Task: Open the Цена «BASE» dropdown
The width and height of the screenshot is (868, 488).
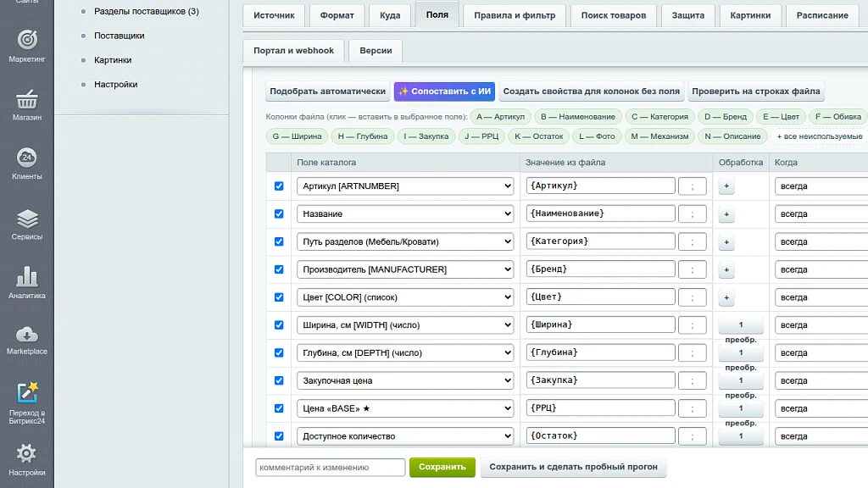Action: [405, 408]
